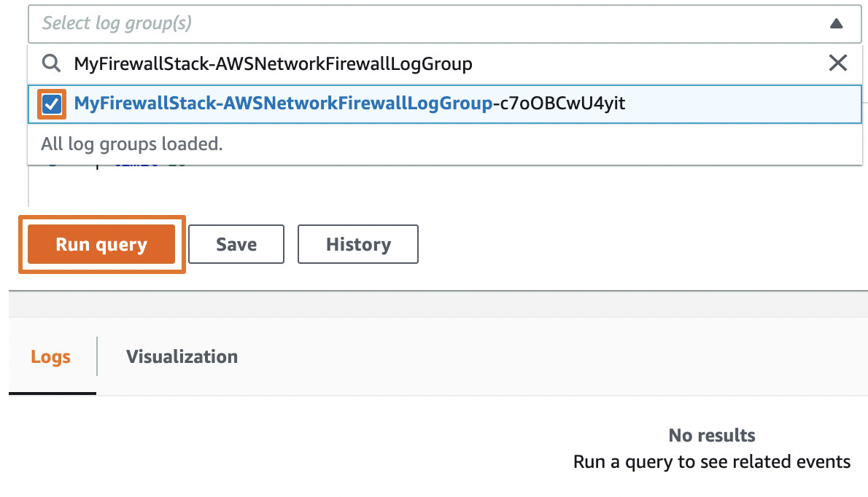868x497 pixels.
Task: Open the query History
Action: coord(357,244)
